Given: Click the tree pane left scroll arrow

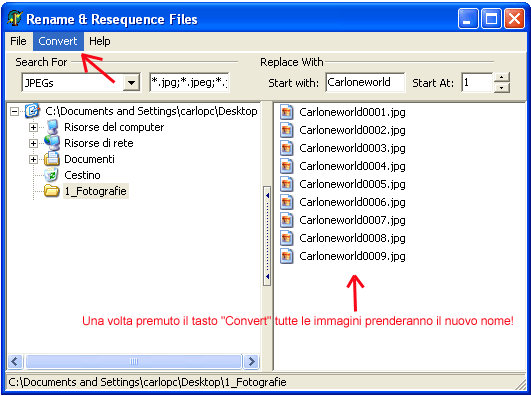Looking at the screenshot, I should tap(15, 361).
